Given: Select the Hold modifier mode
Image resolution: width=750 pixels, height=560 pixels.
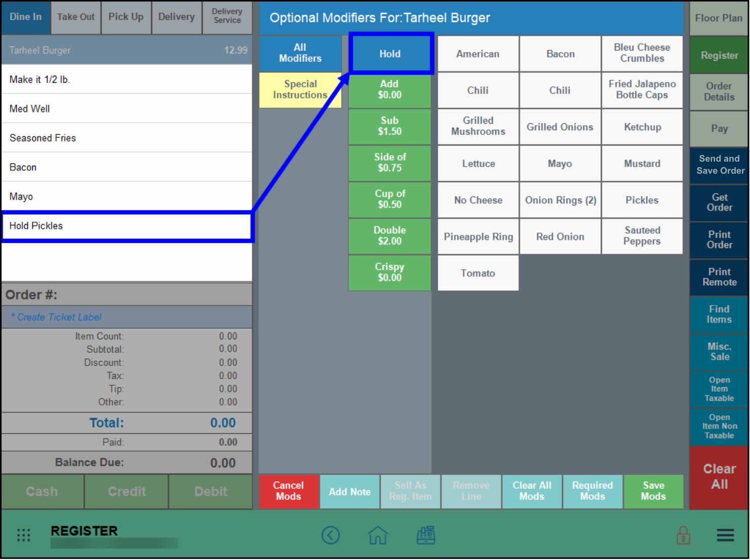Looking at the screenshot, I should 390,54.
